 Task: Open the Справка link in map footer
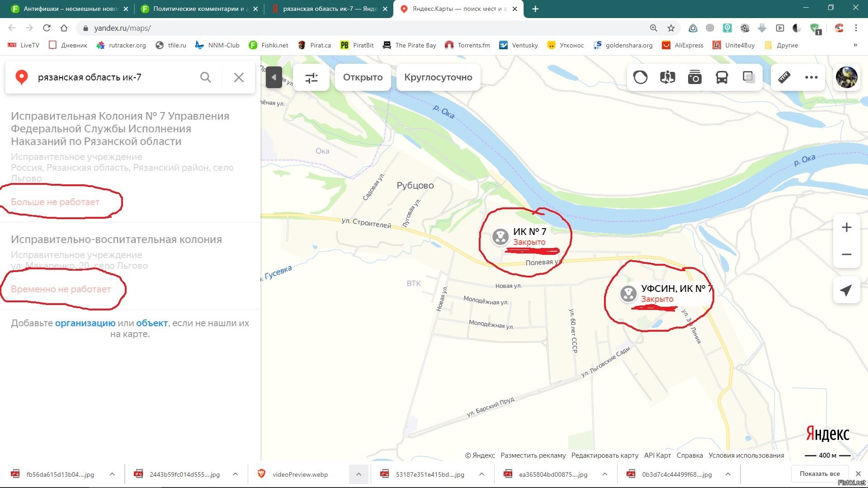pos(689,455)
